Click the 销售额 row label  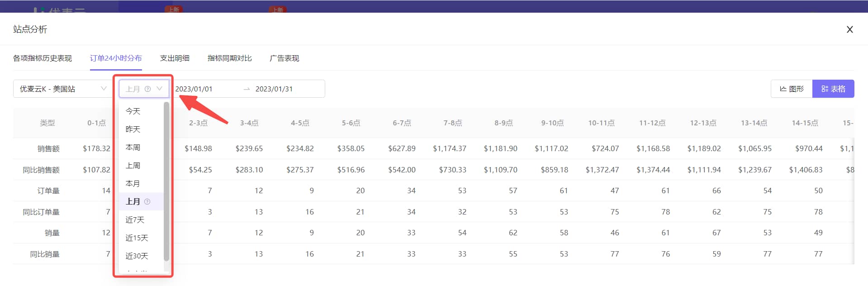pyautogui.click(x=48, y=148)
